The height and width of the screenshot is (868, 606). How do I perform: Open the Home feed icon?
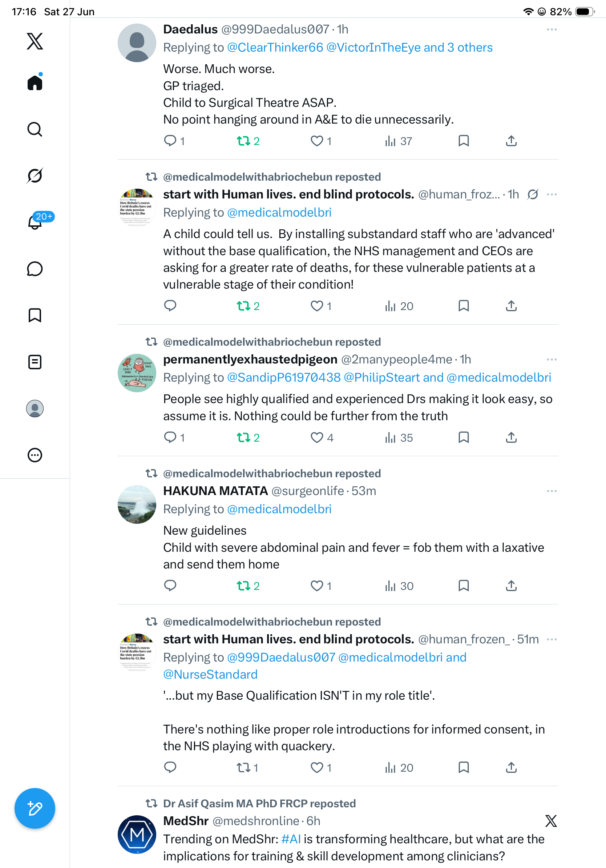tap(35, 82)
